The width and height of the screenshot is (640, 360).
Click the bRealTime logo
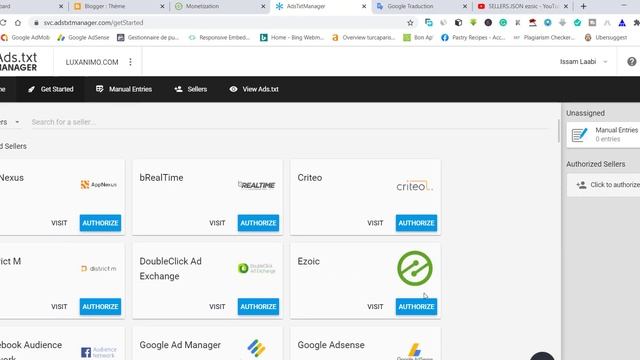257,185
